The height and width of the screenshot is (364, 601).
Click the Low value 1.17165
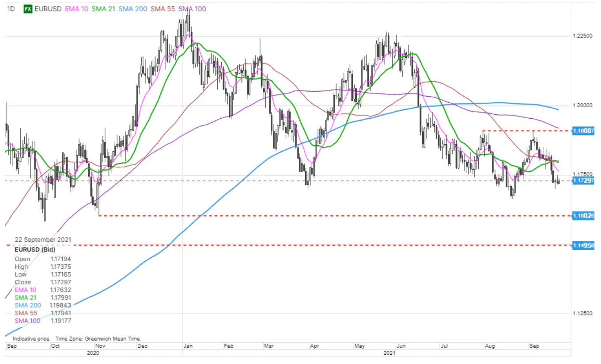(x=61, y=274)
